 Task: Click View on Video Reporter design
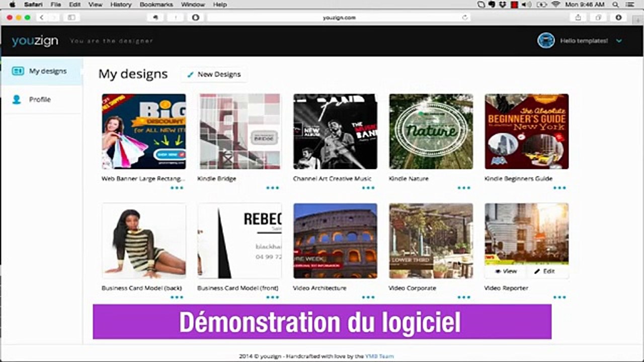(506, 271)
